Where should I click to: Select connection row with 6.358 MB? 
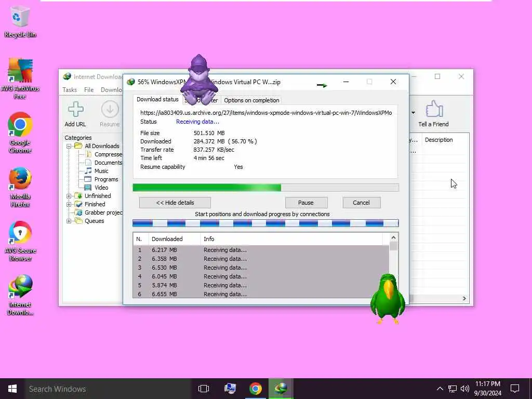261,259
